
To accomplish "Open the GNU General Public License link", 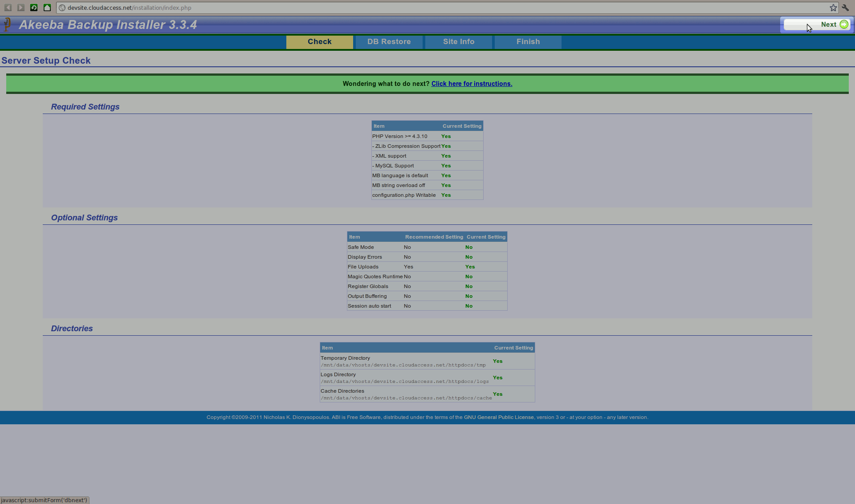I will (499, 417).
